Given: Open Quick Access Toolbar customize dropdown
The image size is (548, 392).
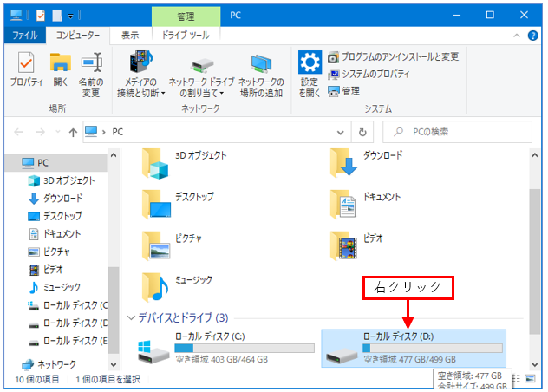Looking at the screenshot, I should point(71,16).
